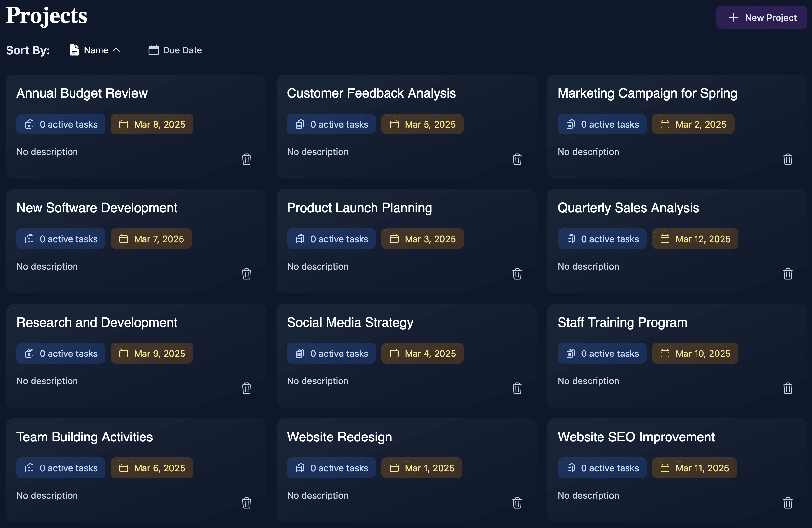
Task: Open the Product Launch Planning title
Action: [359, 208]
